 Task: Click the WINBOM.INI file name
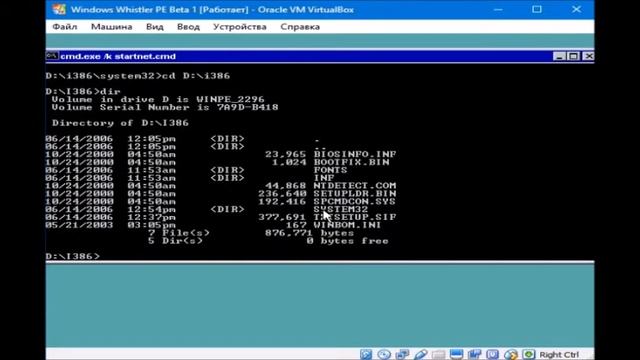click(347, 225)
